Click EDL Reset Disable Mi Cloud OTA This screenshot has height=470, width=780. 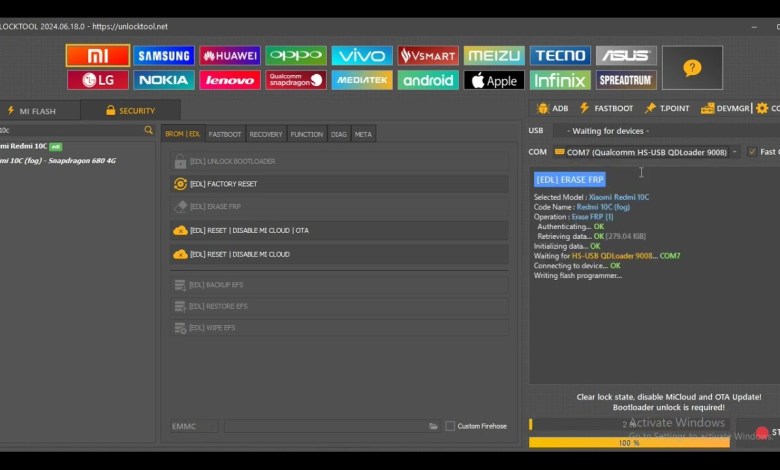(340, 230)
